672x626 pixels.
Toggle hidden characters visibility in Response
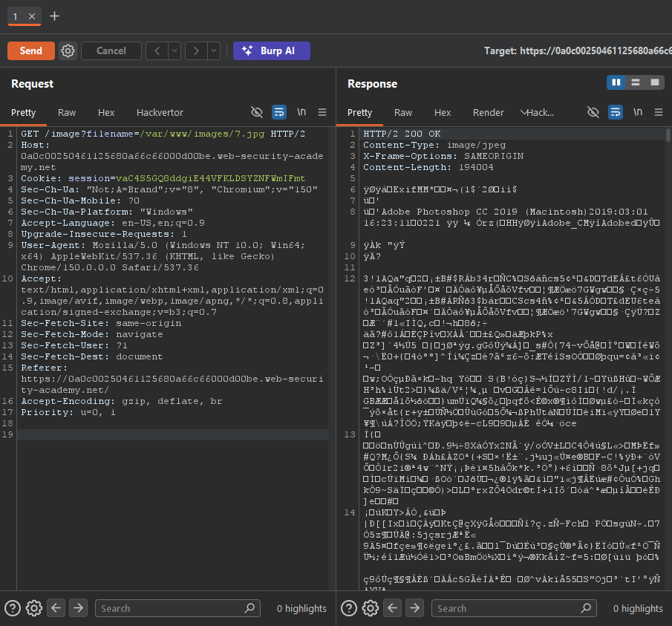[x=593, y=112]
